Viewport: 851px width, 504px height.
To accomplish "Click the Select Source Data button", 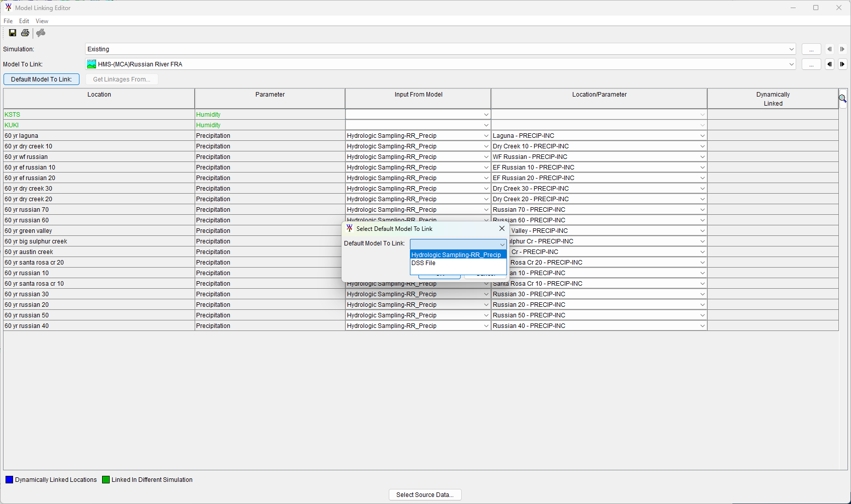I will coord(425,494).
